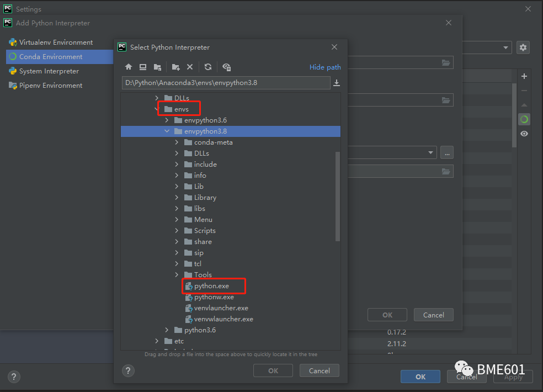The height and width of the screenshot is (392, 543).
Task: Open the Python version dropdown arrow
Action: pos(430,152)
